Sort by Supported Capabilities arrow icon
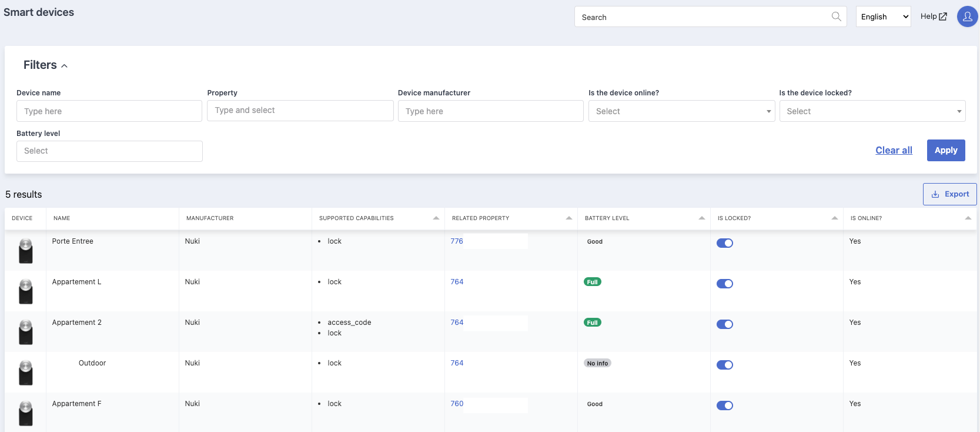Image resolution: width=980 pixels, height=432 pixels. click(x=436, y=218)
